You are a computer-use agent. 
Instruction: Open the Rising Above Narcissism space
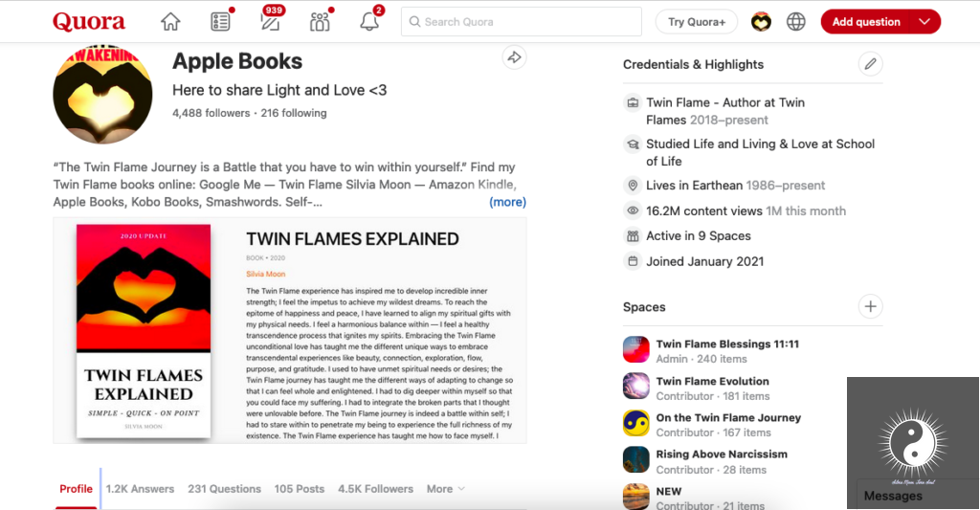(722, 455)
